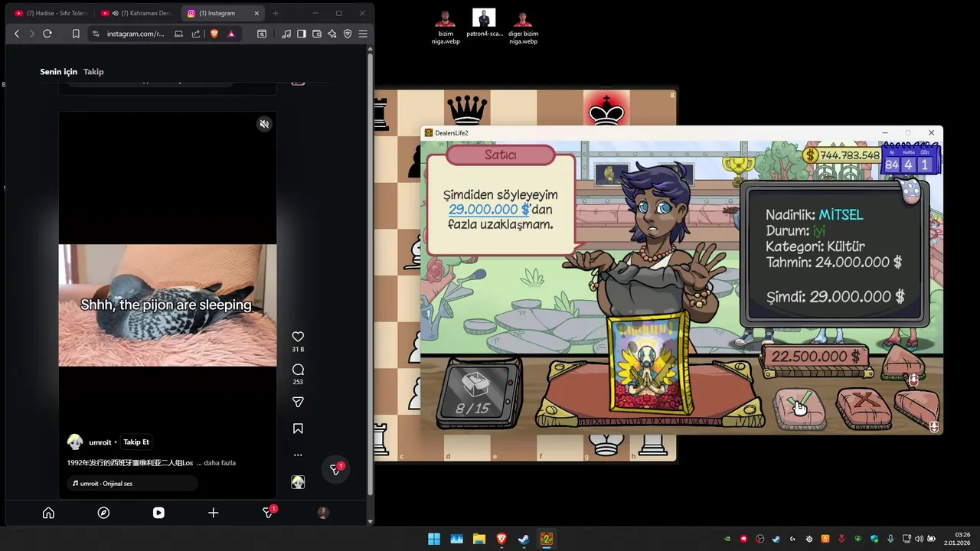Screen dimensions: 980x551
Task: Go to Instagram Home in the bottom bar
Action: click(x=48, y=513)
